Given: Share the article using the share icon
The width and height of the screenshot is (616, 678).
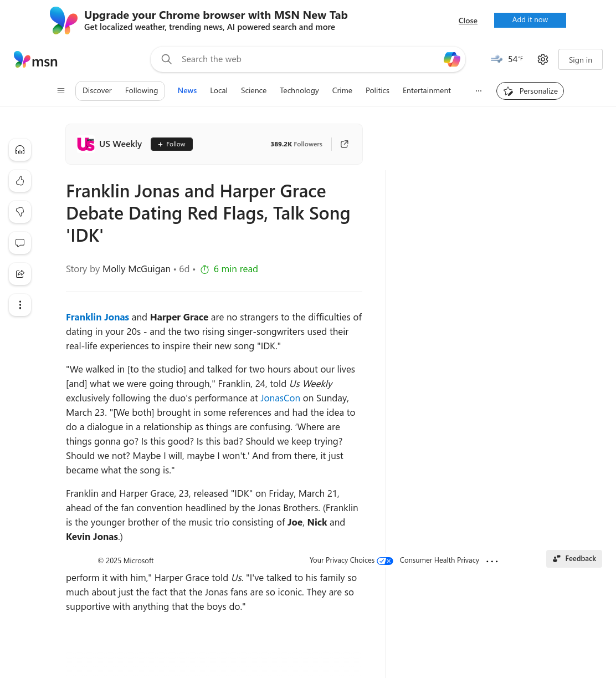Looking at the screenshot, I should tap(20, 274).
